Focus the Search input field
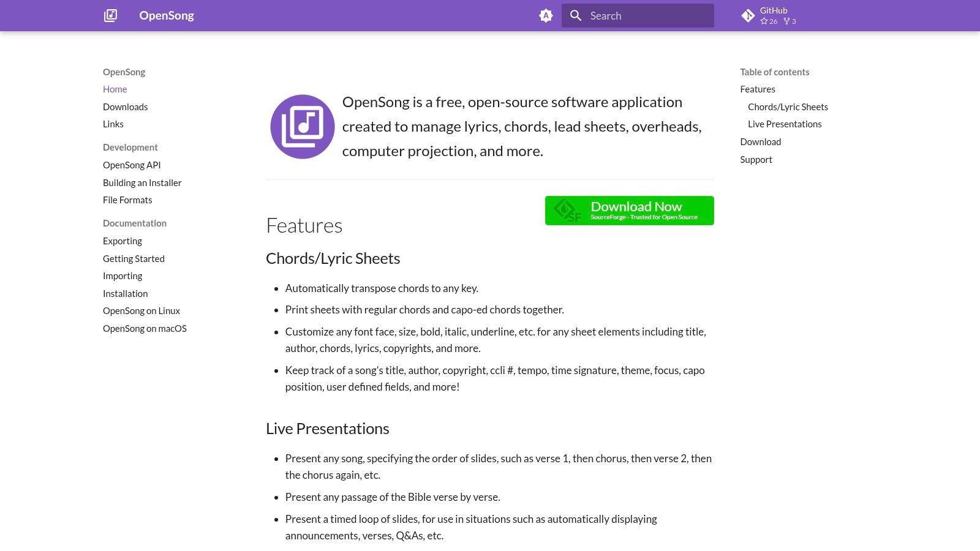 click(638, 15)
